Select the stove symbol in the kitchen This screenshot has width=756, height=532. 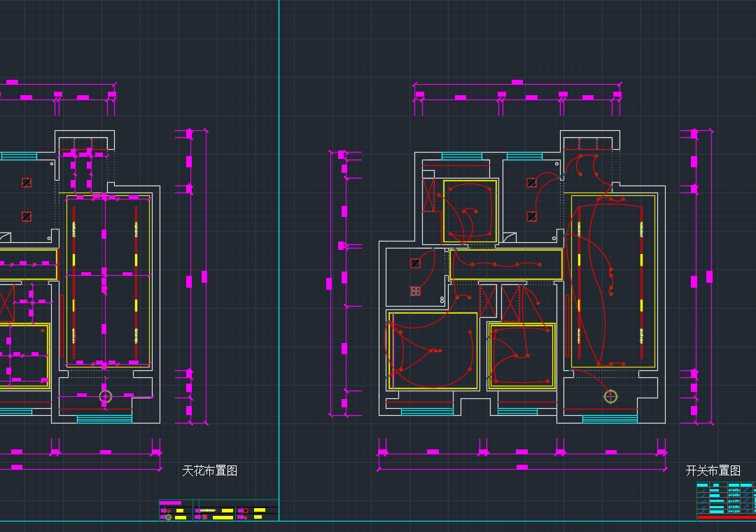point(415,290)
